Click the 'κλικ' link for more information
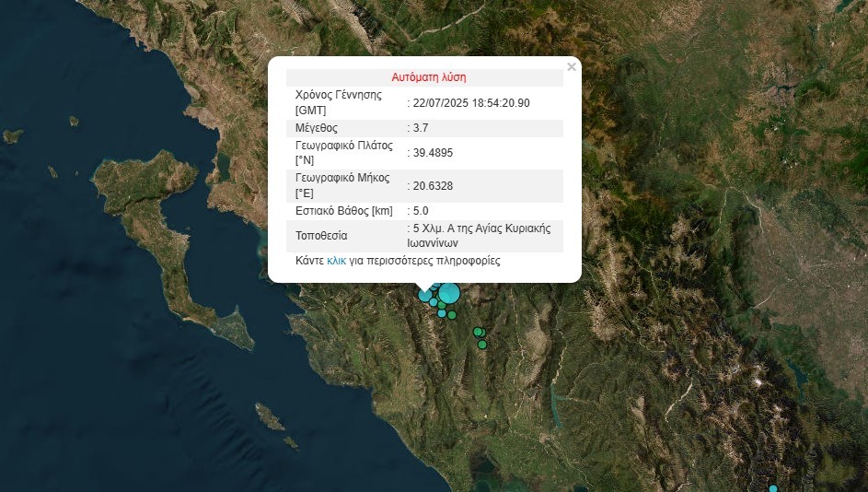The height and width of the screenshot is (492, 868). [x=336, y=261]
